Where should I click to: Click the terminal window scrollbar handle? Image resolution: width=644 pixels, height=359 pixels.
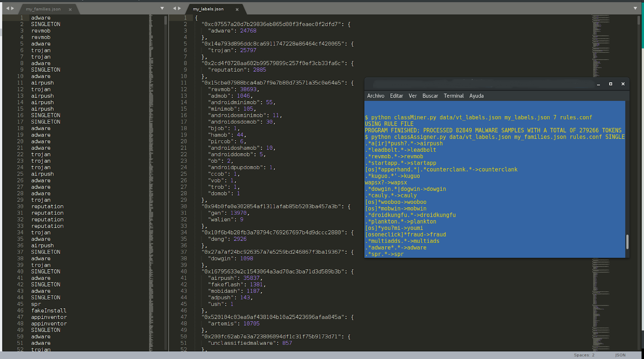coord(627,242)
